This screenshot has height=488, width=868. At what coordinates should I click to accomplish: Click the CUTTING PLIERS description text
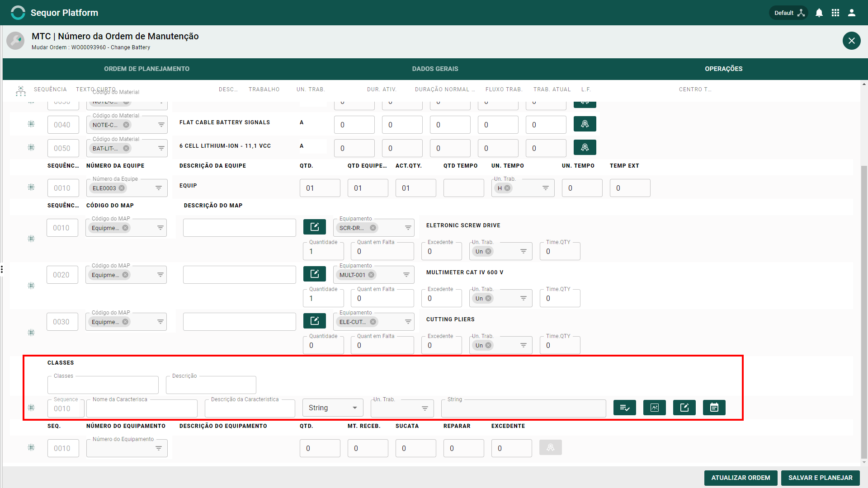pos(450,319)
